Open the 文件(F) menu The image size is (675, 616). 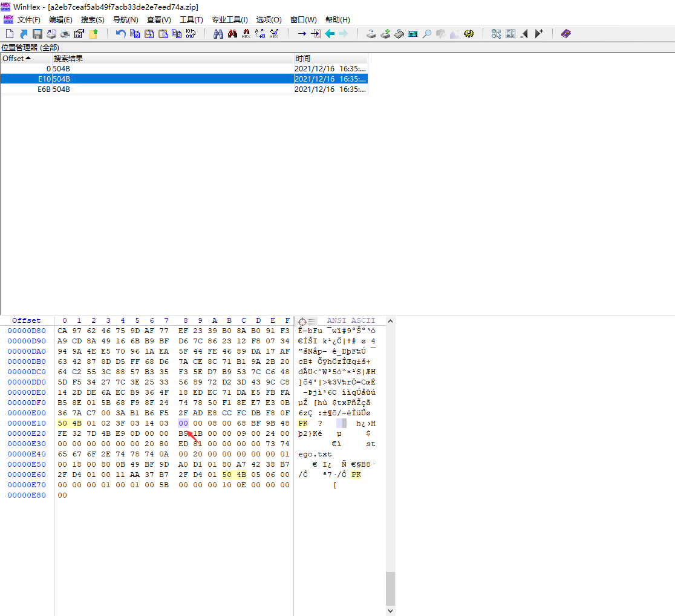(x=29, y=20)
